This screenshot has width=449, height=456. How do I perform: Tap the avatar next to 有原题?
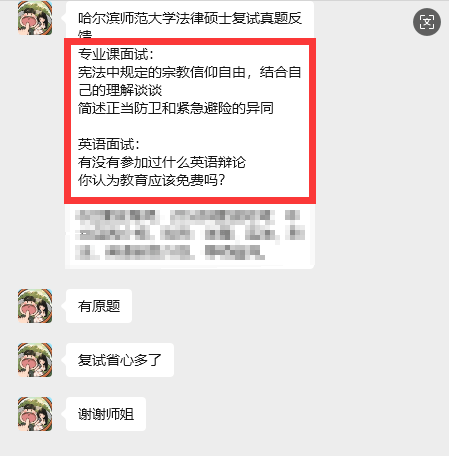coord(35,306)
